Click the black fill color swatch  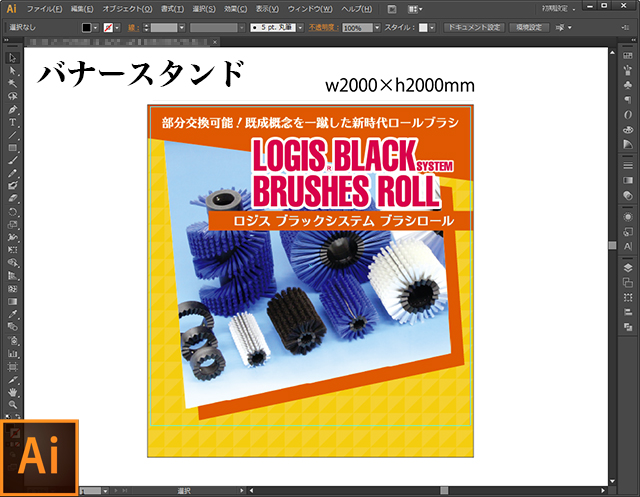click(87, 28)
